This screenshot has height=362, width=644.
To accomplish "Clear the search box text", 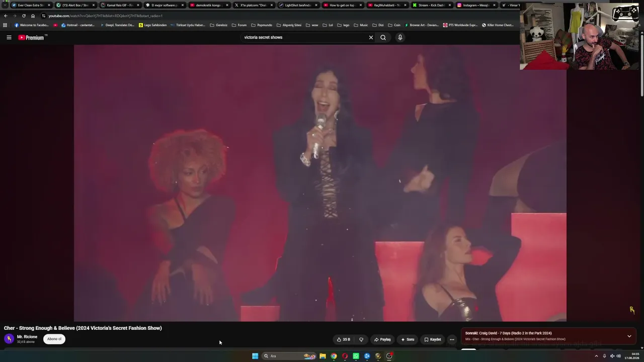I will (371, 37).
